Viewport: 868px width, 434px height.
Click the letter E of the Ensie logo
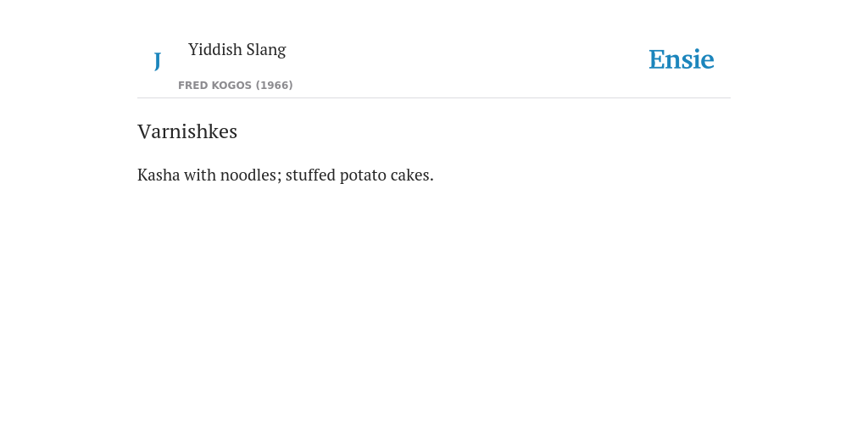[657, 59]
